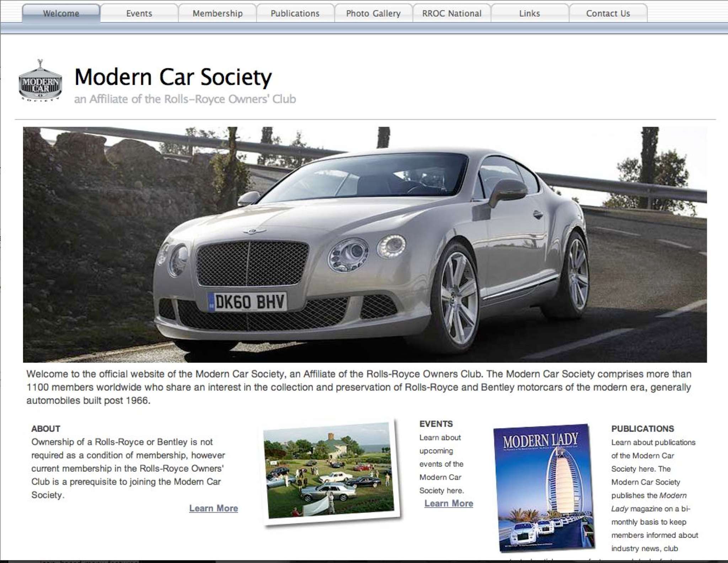Screen dimensions: 728x563
Task: Click Learn More under Events section
Action: tap(449, 503)
